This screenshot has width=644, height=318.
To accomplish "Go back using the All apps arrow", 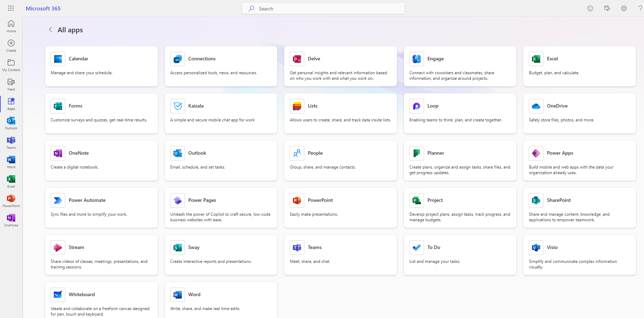I will coord(51,29).
